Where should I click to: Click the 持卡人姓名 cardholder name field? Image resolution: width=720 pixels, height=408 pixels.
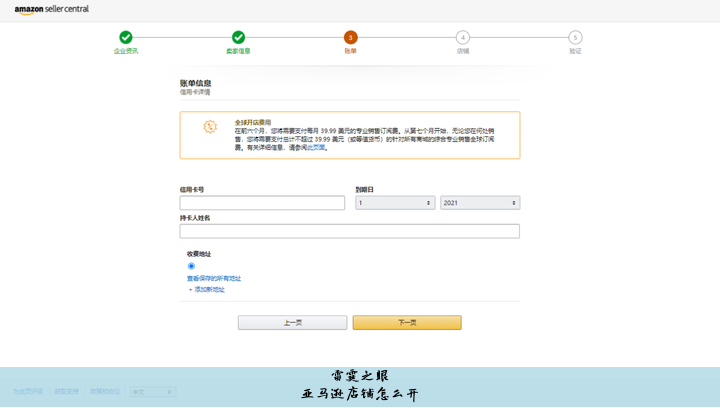coord(349,231)
